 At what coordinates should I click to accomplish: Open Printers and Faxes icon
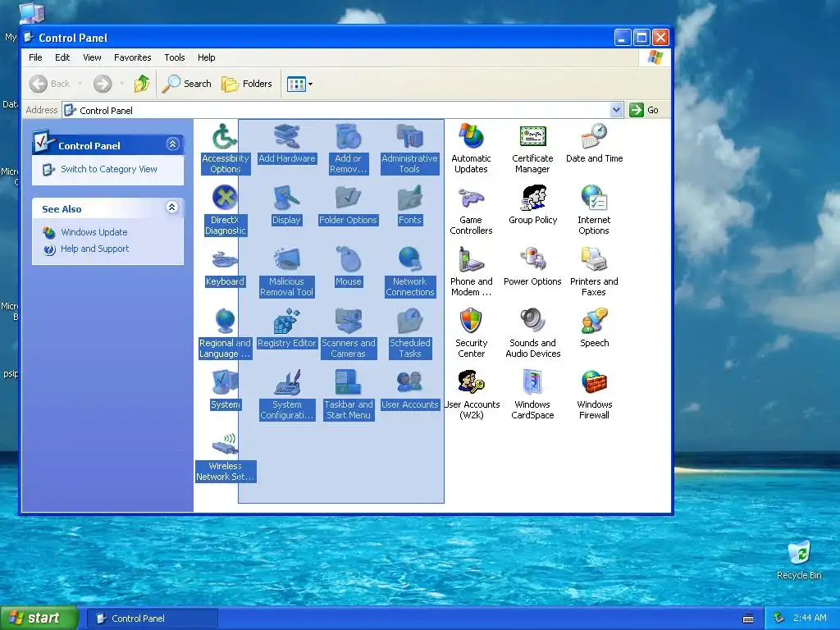[x=594, y=260]
